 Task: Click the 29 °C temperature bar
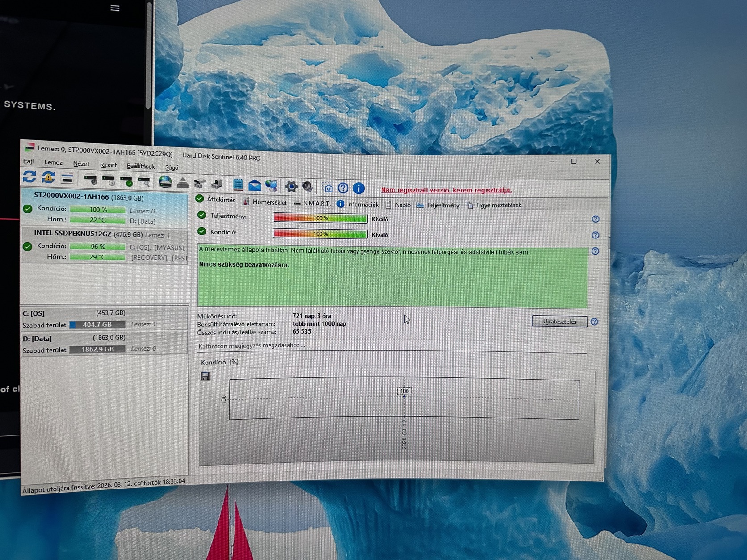tap(97, 257)
